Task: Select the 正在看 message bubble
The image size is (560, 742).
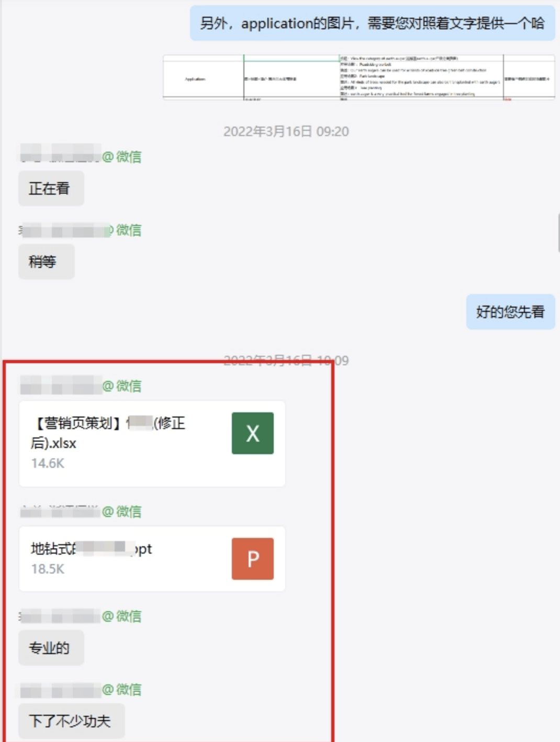Action: pos(51,188)
